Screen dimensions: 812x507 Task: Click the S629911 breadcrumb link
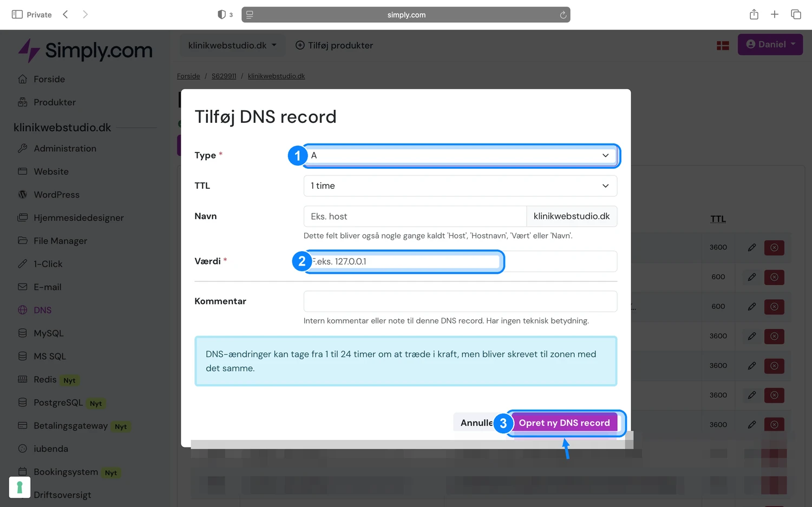224,76
